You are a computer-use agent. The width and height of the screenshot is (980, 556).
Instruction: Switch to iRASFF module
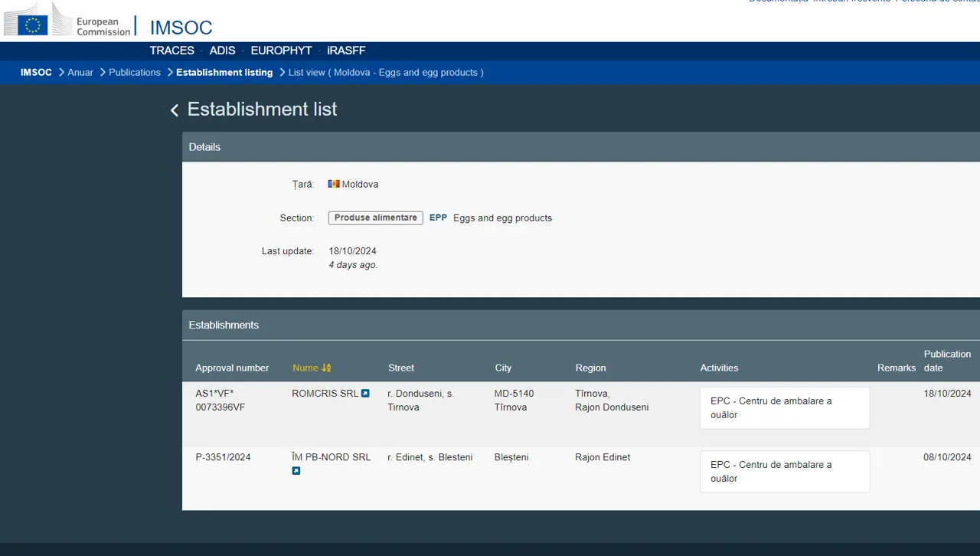[x=346, y=51]
